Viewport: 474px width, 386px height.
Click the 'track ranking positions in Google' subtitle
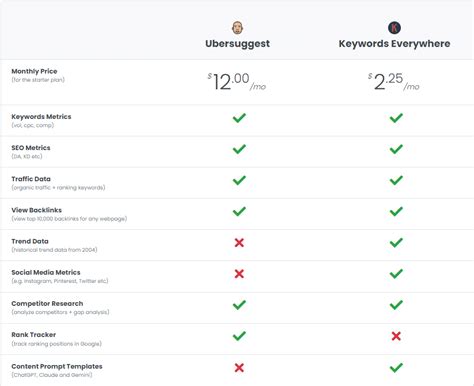(x=57, y=344)
